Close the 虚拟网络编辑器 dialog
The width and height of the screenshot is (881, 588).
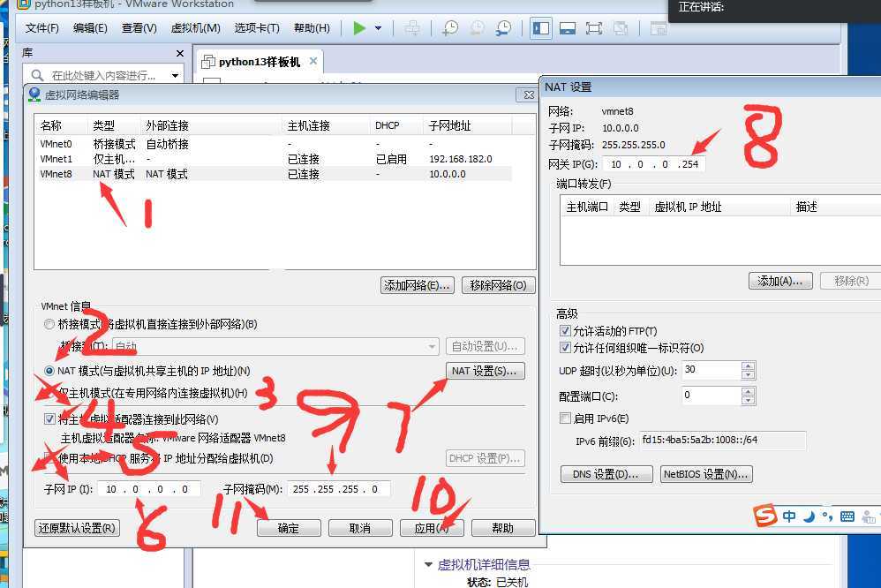pos(529,95)
